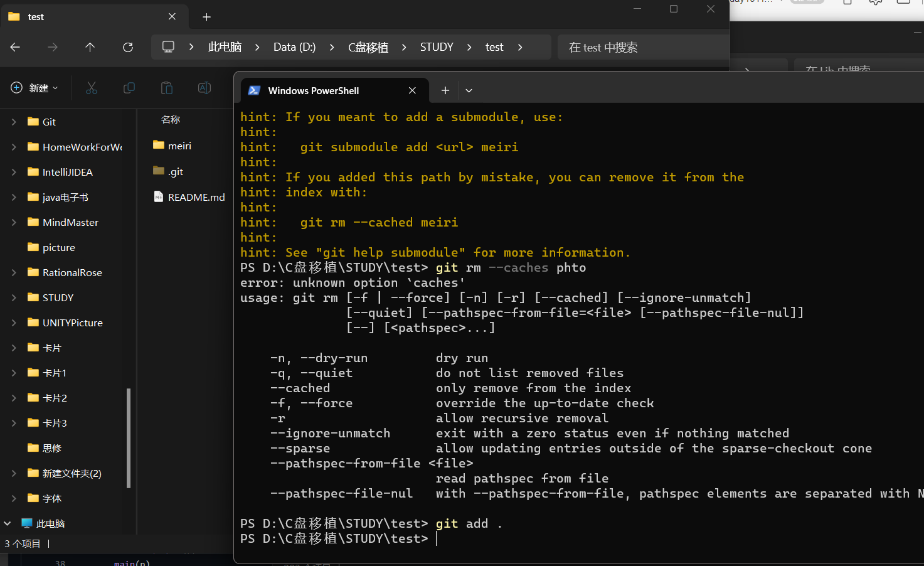This screenshot has height=566, width=924.
Task: Select the meiri folder in file list
Action: (173, 146)
